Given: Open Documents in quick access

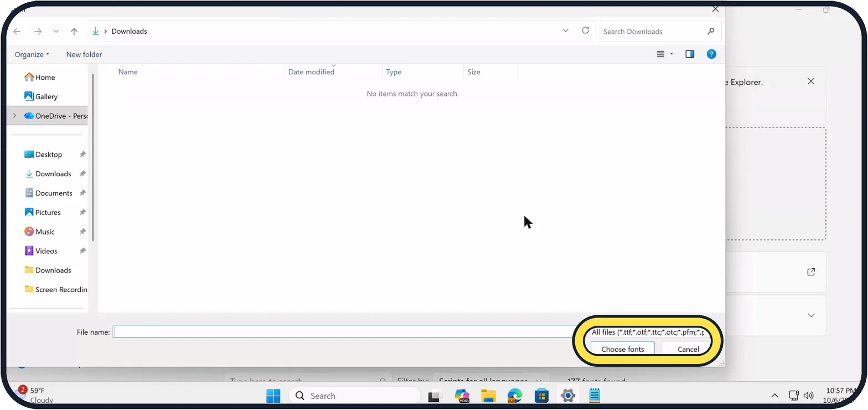Looking at the screenshot, I should (49, 193).
